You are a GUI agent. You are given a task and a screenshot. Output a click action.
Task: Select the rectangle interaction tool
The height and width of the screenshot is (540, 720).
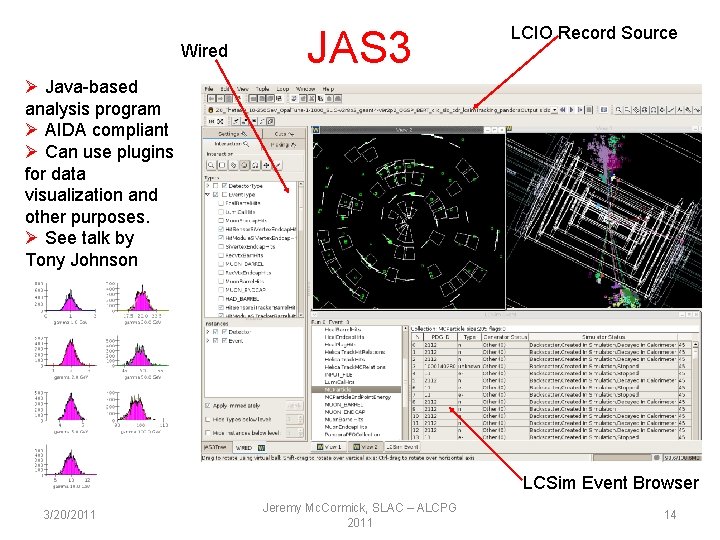coord(222,165)
